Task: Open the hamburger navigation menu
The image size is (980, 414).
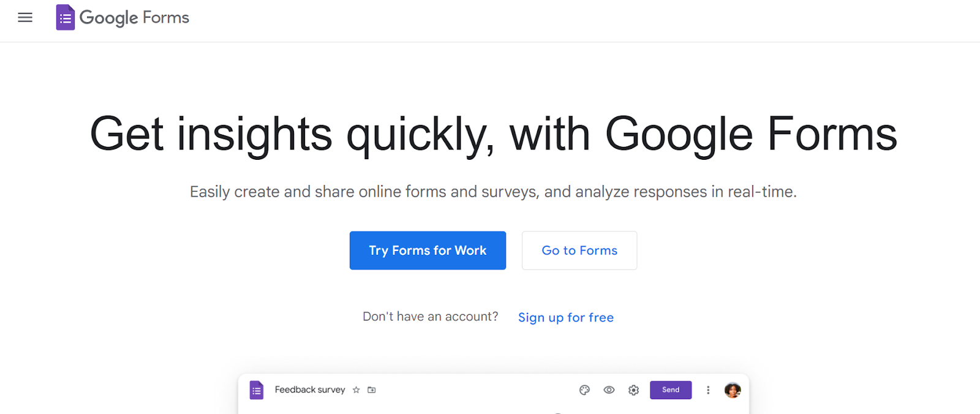Action: [x=25, y=18]
